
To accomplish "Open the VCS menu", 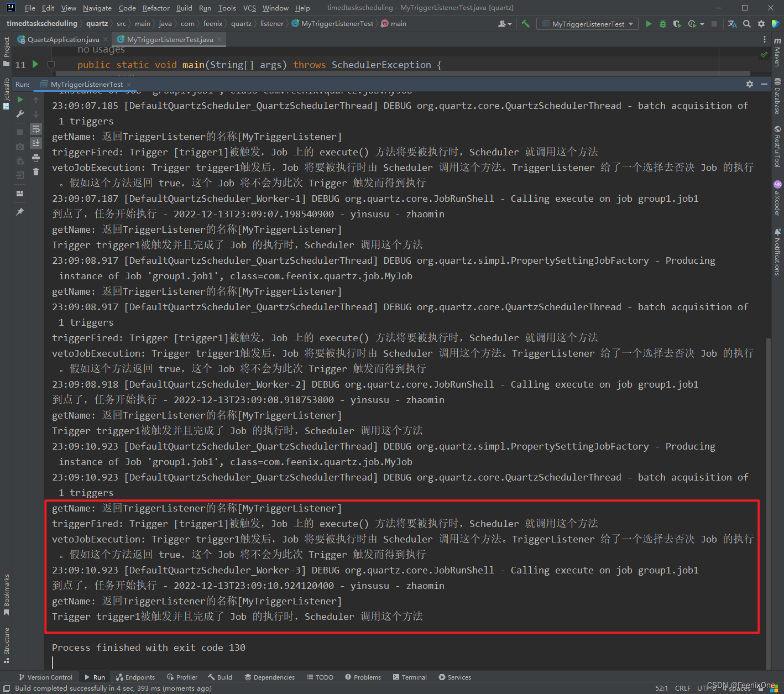I will [249, 8].
